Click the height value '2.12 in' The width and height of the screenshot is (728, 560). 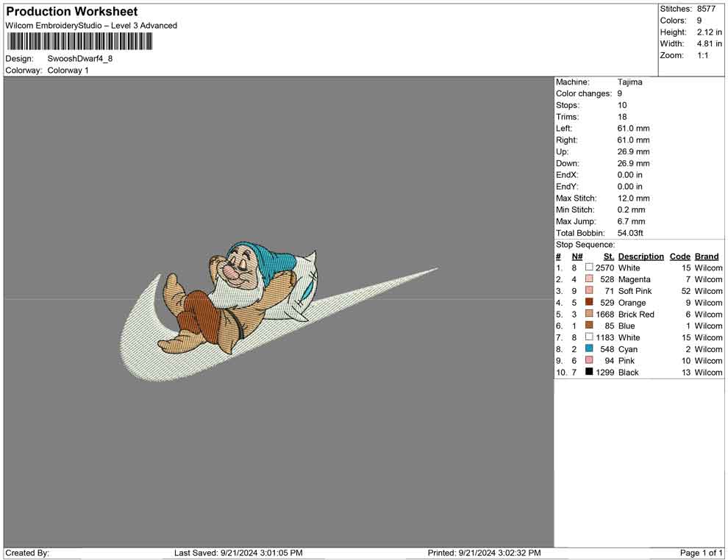(x=709, y=32)
